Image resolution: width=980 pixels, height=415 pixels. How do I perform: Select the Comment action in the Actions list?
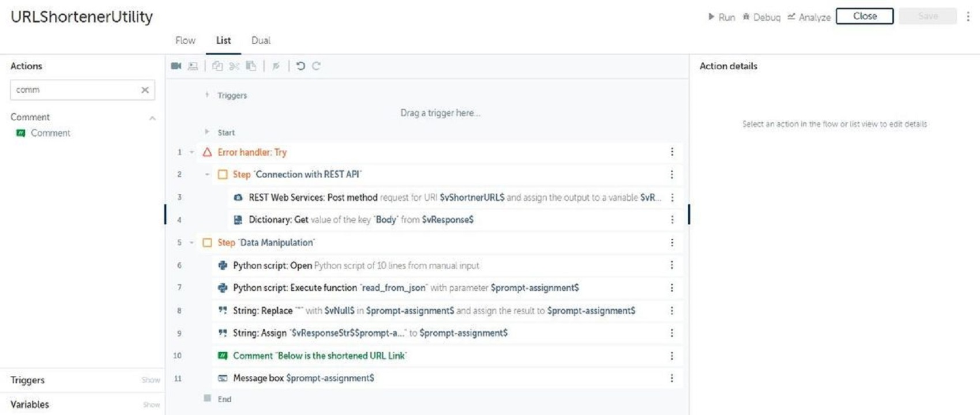50,133
